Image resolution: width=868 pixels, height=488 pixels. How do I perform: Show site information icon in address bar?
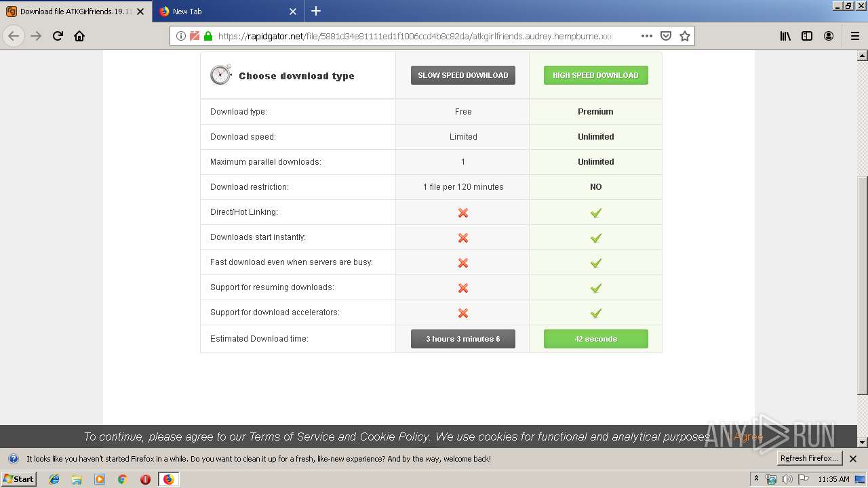click(x=181, y=36)
